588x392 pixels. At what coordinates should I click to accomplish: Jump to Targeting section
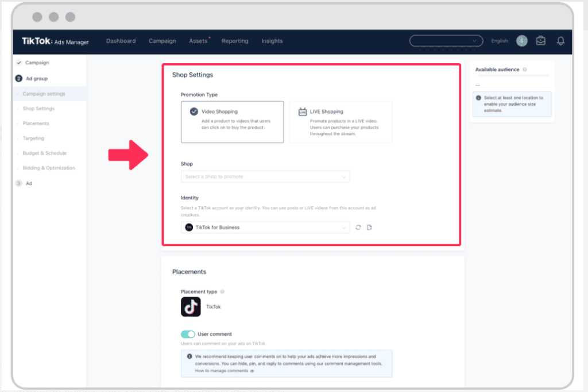point(33,138)
